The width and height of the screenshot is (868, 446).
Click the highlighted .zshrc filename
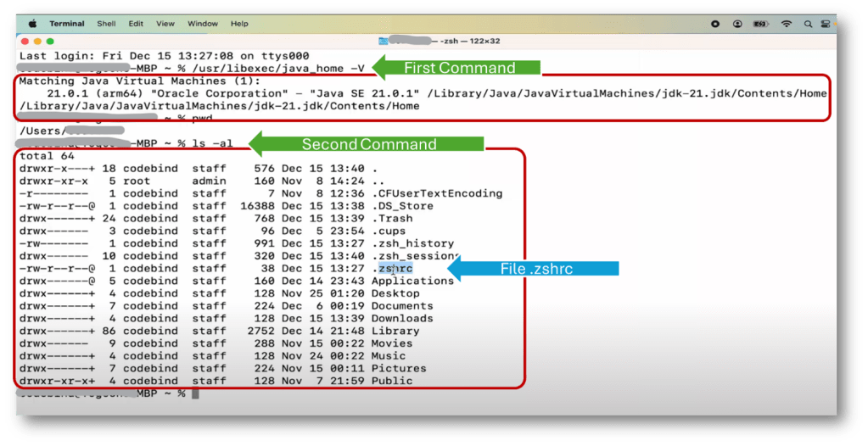391,268
